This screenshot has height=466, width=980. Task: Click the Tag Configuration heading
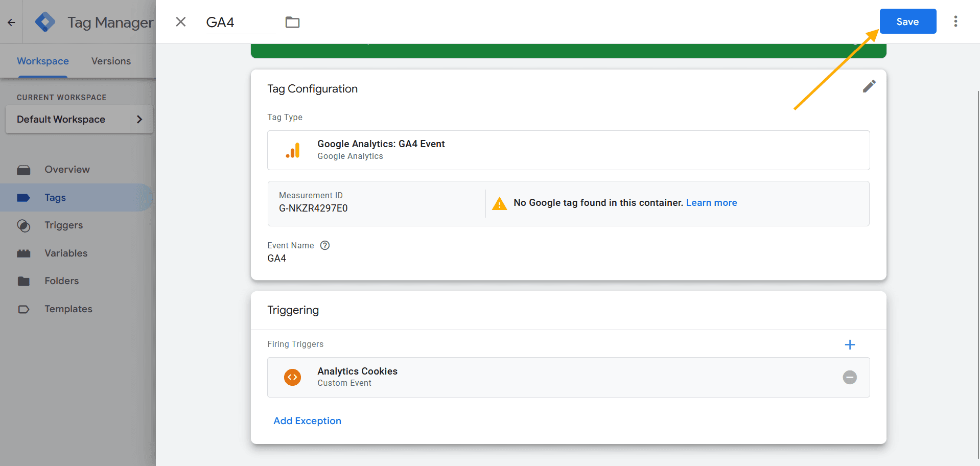click(x=313, y=89)
